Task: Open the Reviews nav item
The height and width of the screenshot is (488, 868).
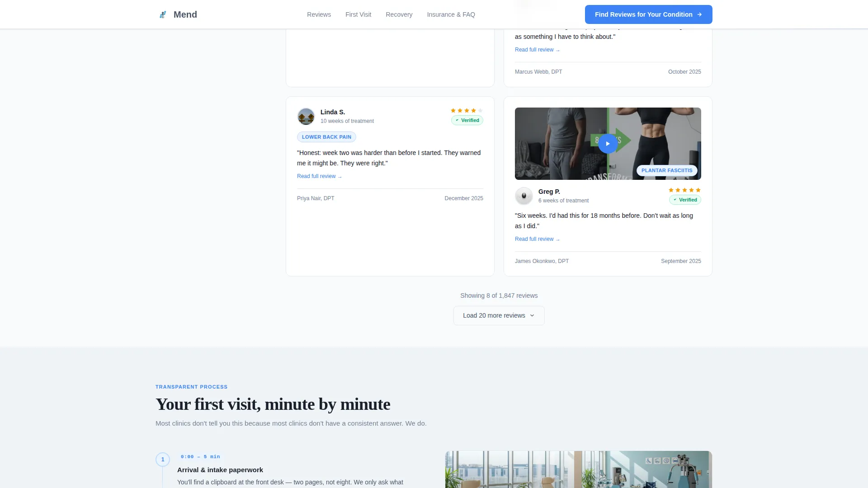Action: click(319, 14)
